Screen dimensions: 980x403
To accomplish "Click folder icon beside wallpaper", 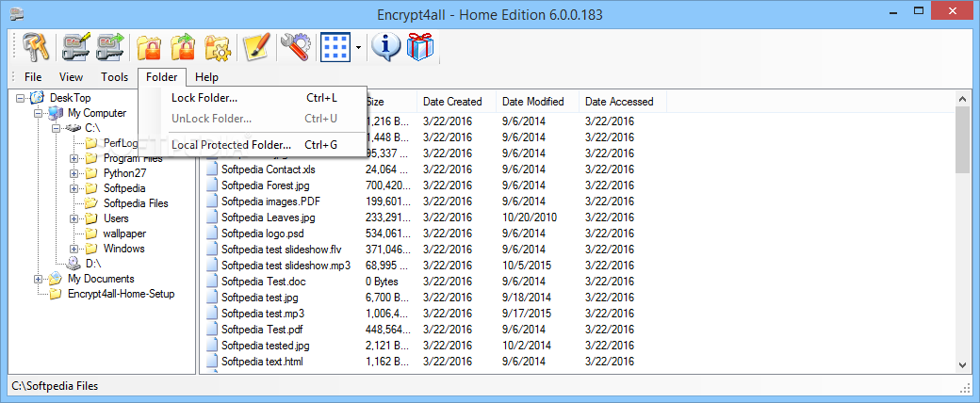I will pyautogui.click(x=91, y=234).
